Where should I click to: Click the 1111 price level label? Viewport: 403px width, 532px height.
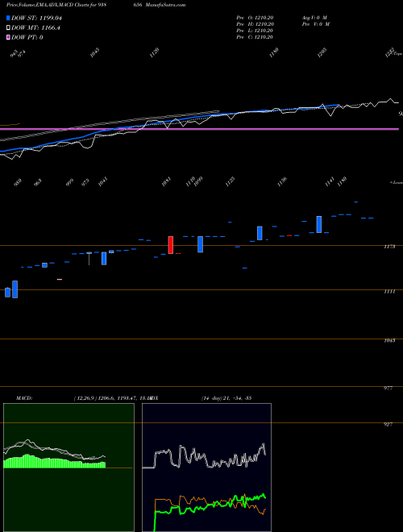click(x=390, y=292)
